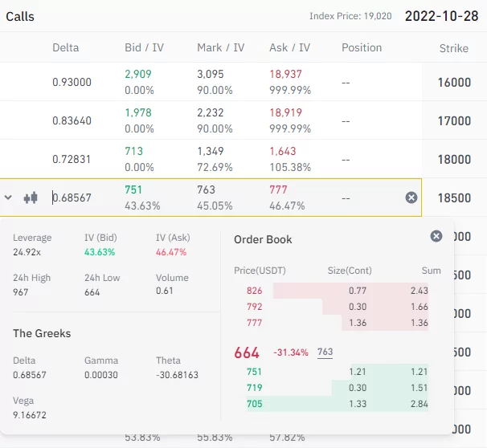
Task: Click the Strike column header
Action: click(454, 49)
